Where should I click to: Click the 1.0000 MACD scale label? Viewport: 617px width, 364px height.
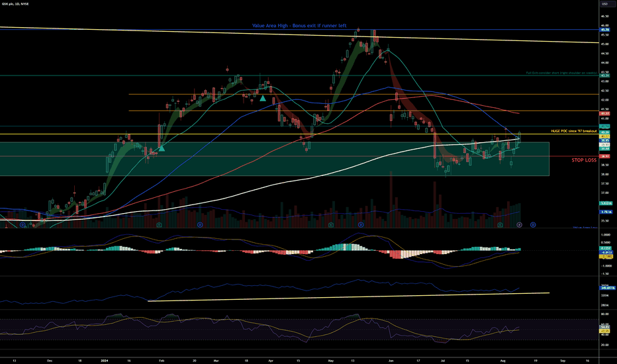pyautogui.click(x=605, y=234)
